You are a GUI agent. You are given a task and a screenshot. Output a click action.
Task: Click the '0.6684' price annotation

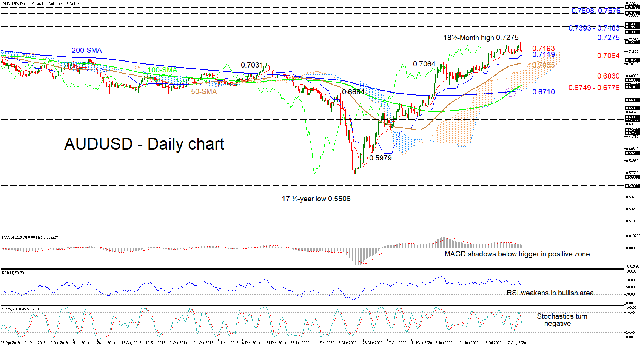pyautogui.click(x=353, y=92)
